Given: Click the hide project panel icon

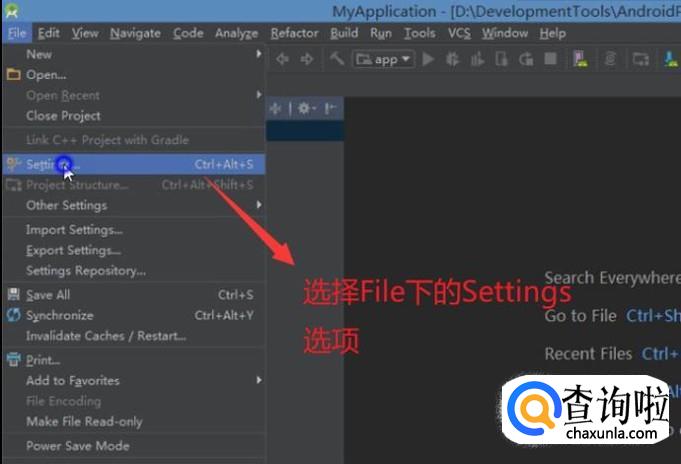Looking at the screenshot, I should 331,108.
